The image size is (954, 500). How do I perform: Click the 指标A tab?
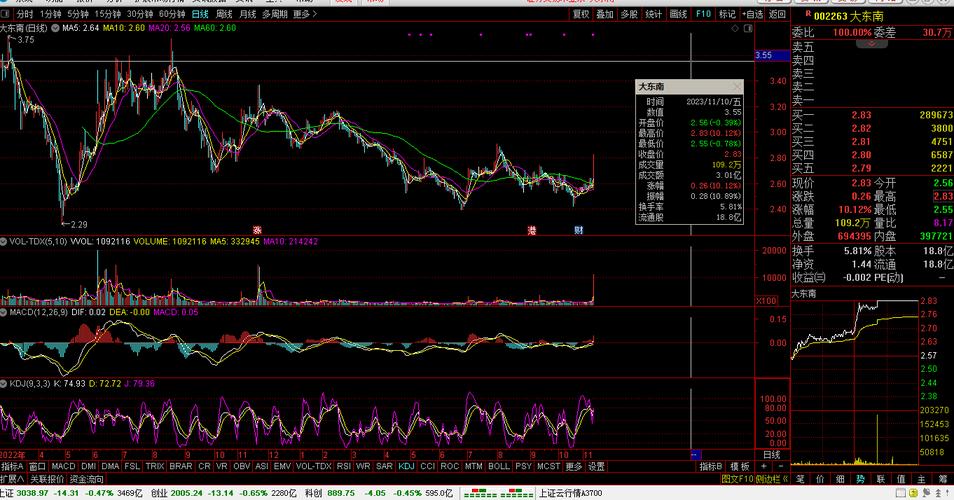point(12,467)
